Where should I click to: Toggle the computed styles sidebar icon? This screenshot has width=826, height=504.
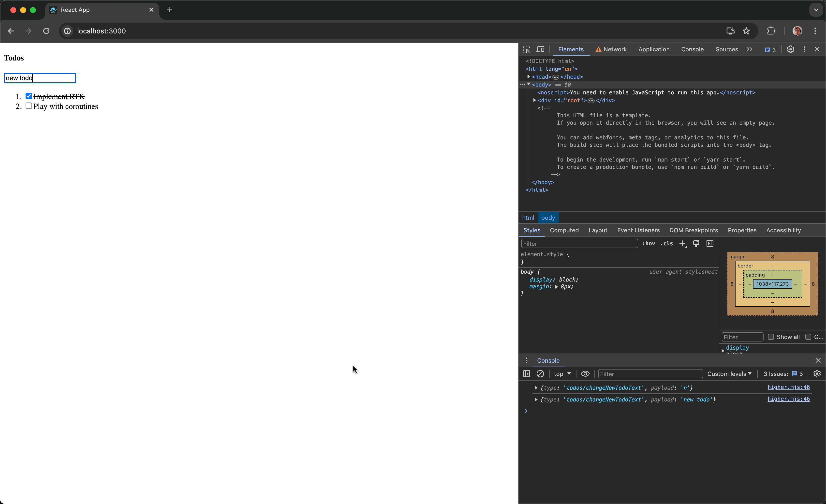(x=710, y=243)
